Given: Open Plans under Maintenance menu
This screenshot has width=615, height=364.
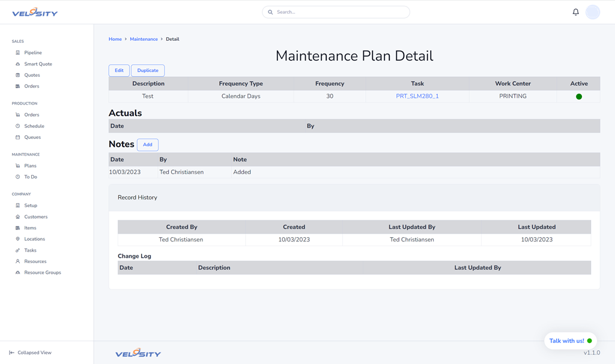Looking at the screenshot, I should click(x=30, y=166).
